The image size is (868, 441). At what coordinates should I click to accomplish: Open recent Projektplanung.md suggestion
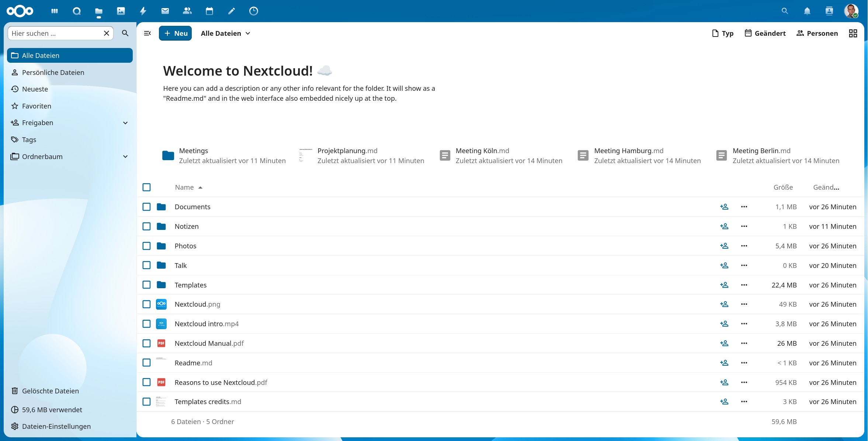click(x=362, y=155)
